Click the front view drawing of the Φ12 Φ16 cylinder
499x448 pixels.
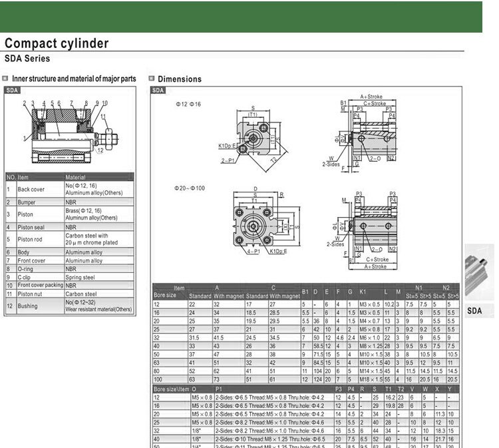[253, 138]
